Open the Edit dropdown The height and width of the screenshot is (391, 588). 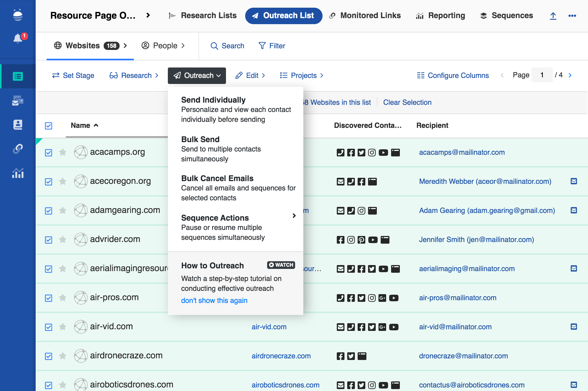(250, 75)
